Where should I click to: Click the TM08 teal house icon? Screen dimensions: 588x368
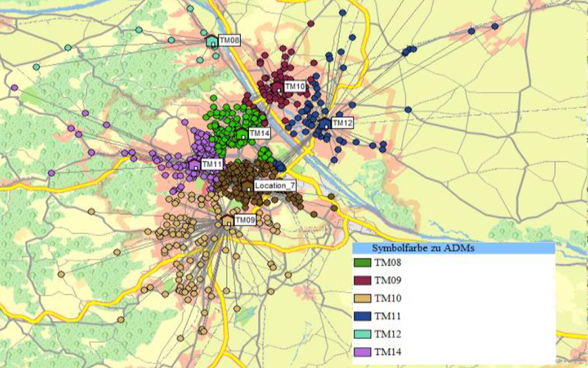tap(212, 41)
